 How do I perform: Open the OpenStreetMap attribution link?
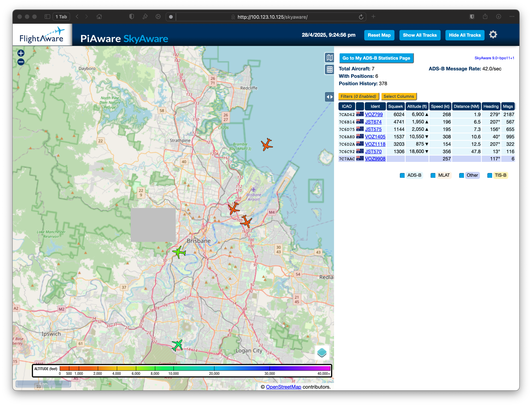click(x=283, y=387)
